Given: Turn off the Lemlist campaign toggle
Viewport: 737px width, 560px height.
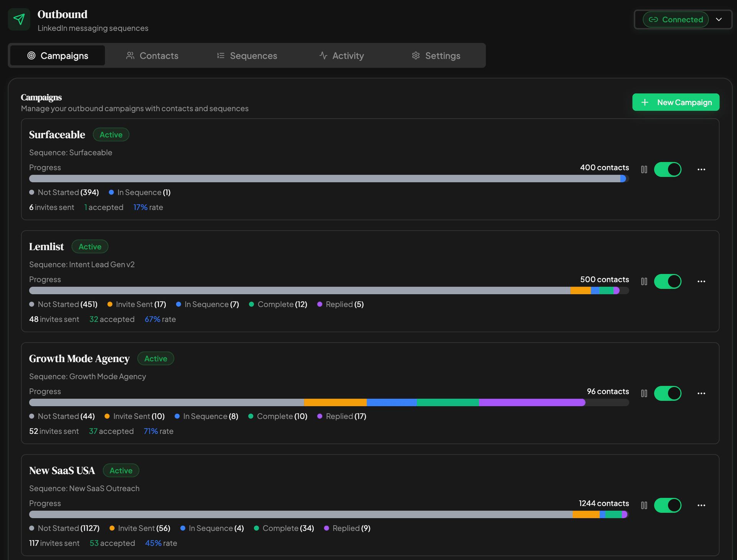Looking at the screenshot, I should click(x=668, y=281).
